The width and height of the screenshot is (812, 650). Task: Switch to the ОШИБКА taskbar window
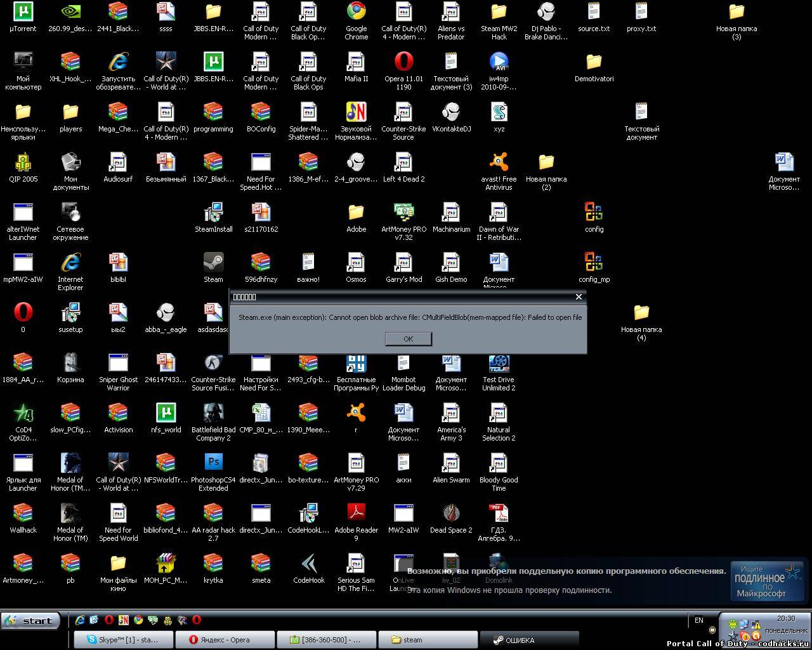[x=529, y=640]
